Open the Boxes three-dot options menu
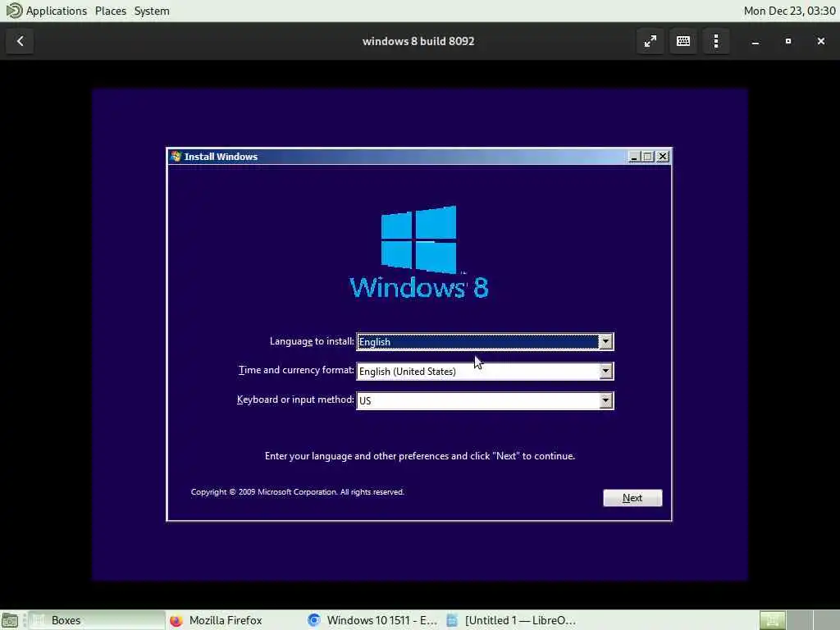This screenshot has width=840, height=630. (716, 41)
